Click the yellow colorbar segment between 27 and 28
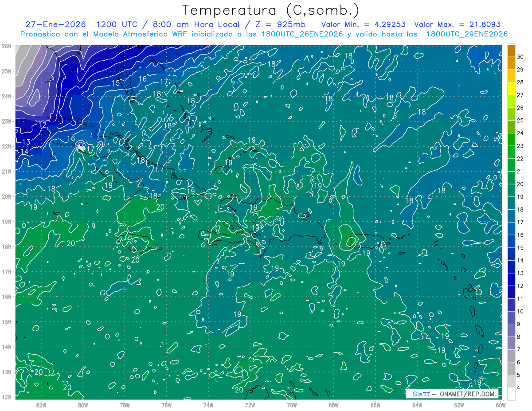532x411 pixels. click(511, 89)
